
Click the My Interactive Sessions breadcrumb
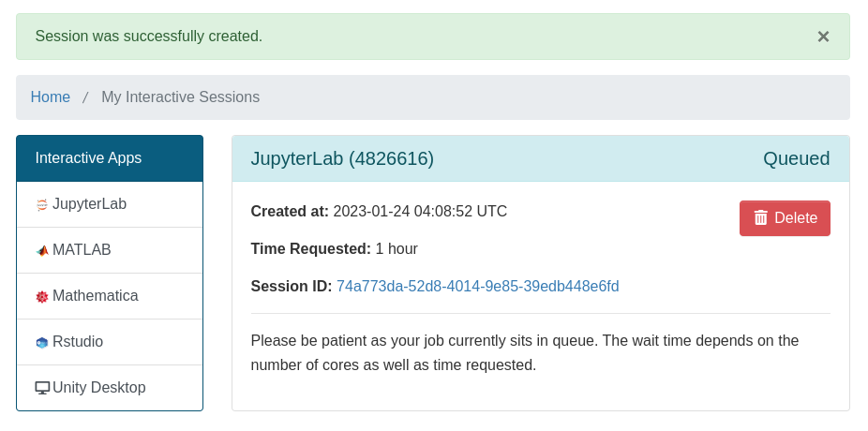(180, 97)
